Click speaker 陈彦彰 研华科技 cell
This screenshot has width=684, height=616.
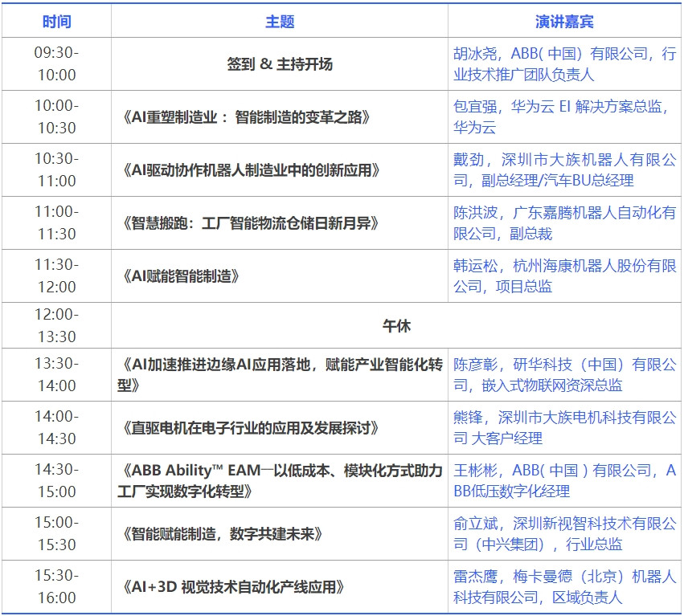tap(564, 374)
